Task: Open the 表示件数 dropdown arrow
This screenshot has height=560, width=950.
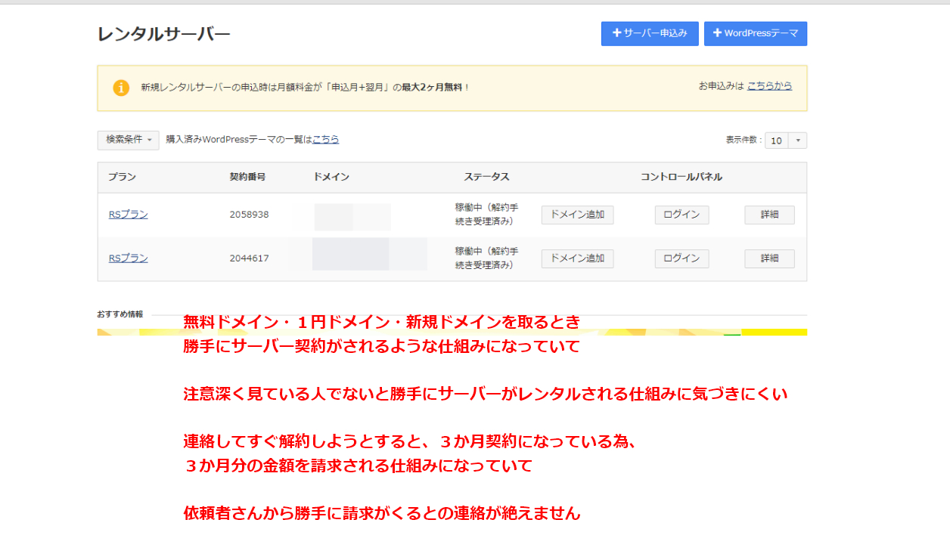Action: (x=799, y=141)
